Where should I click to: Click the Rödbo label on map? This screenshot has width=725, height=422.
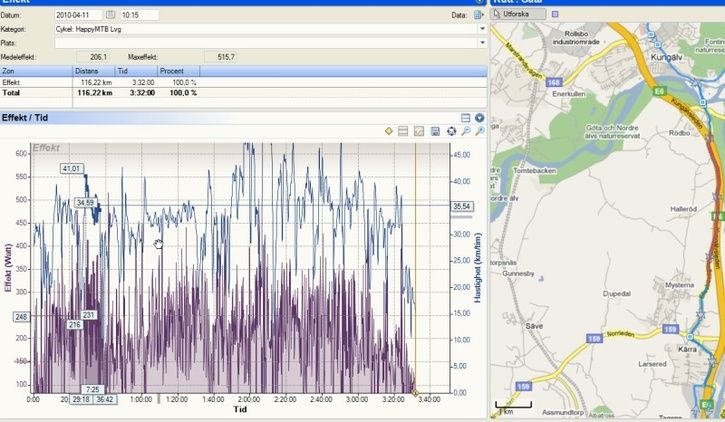[x=680, y=133]
